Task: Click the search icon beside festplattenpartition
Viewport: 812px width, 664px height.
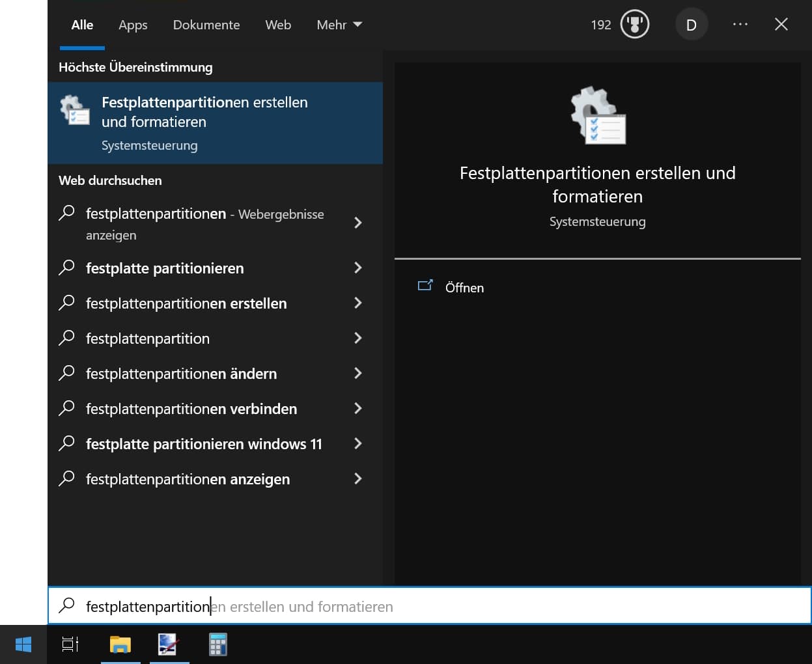Action: pos(66,338)
